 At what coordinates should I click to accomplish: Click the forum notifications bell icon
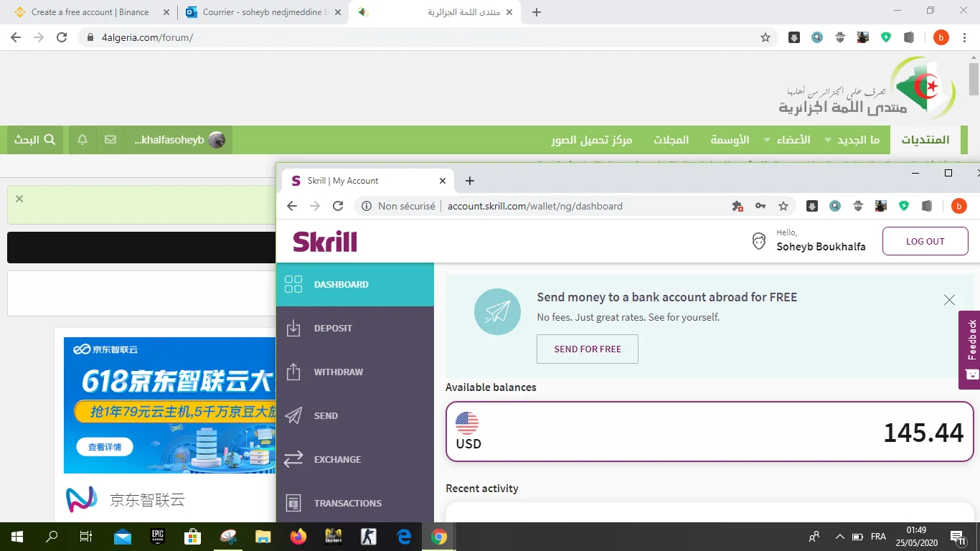tap(83, 140)
